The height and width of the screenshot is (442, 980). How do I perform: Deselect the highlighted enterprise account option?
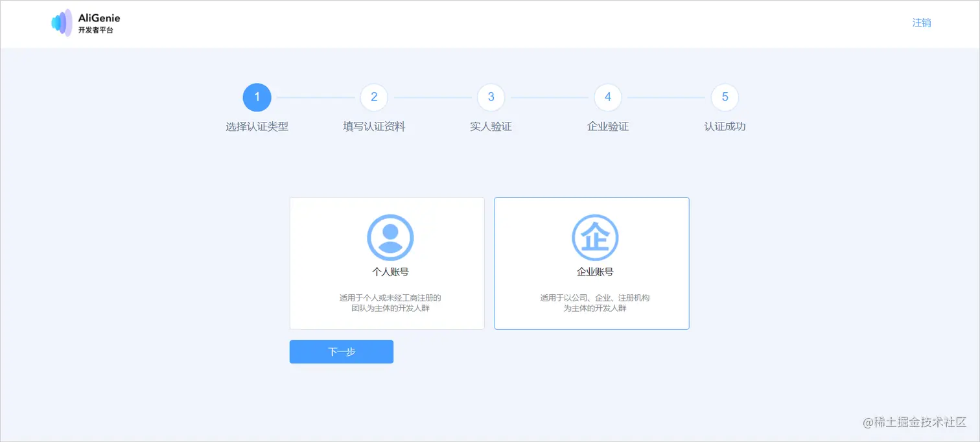coord(591,263)
